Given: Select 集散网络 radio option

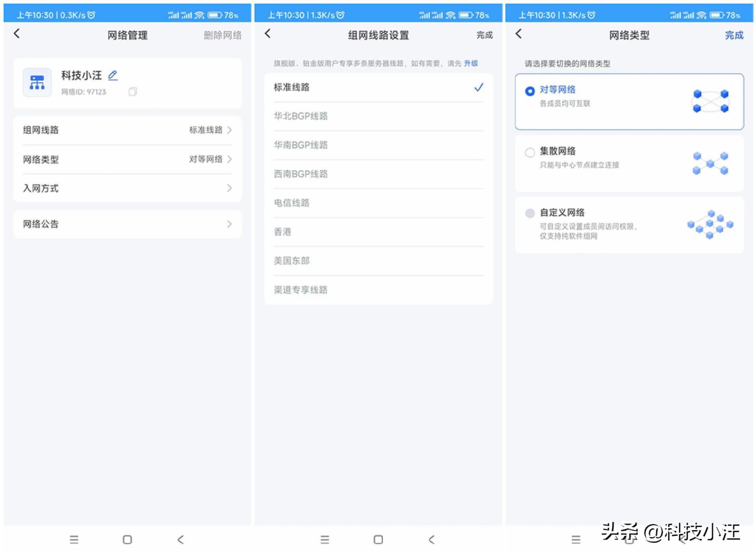Looking at the screenshot, I should point(530,152).
